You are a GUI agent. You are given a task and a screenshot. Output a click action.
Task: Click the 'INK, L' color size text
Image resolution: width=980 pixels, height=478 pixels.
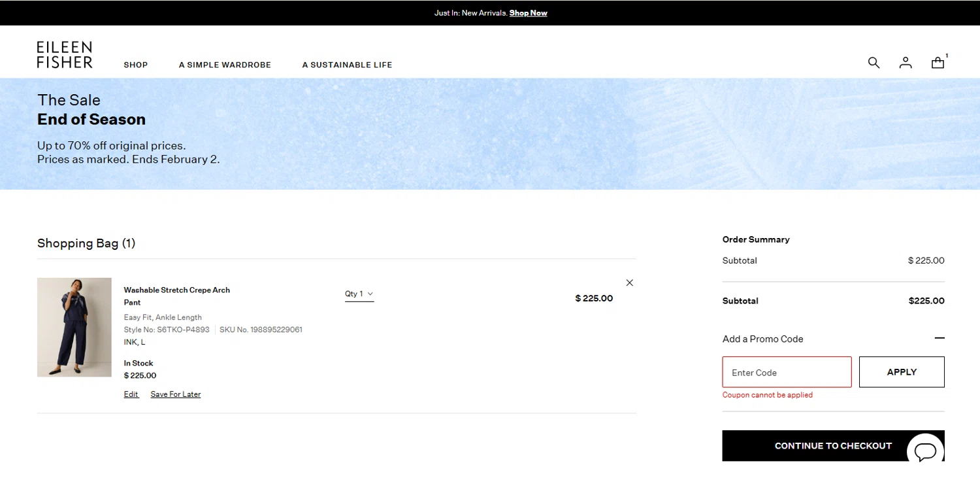coord(135,342)
